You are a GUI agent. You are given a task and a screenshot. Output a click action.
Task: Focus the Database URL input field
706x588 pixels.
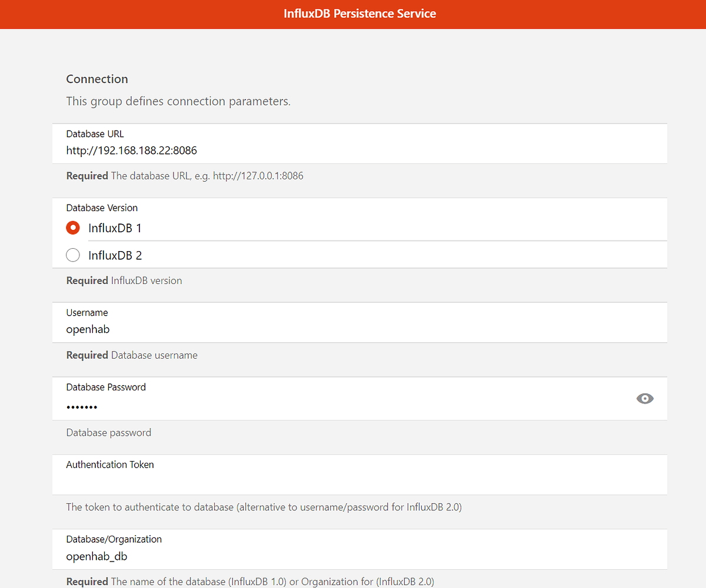coord(235,151)
